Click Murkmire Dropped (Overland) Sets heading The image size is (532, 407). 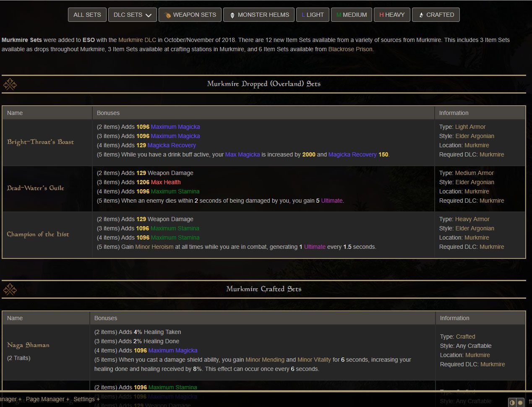[x=264, y=83]
